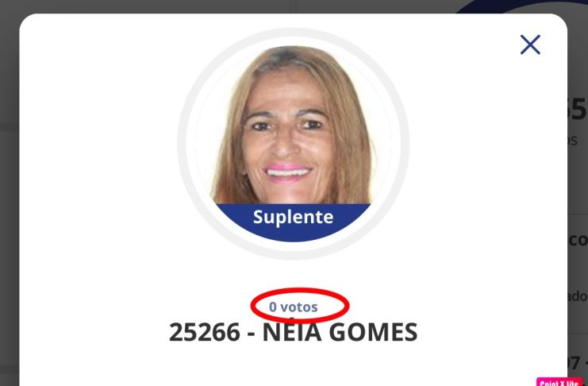Screen dimensions: 588x386
Task: Click the word Suplente on the photo banner
Action: pyautogui.click(x=294, y=218)
